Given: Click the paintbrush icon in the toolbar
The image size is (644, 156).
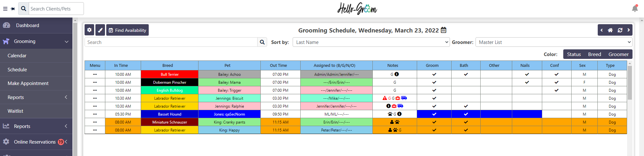Looking at the screenshot, I should coord(100,30).
